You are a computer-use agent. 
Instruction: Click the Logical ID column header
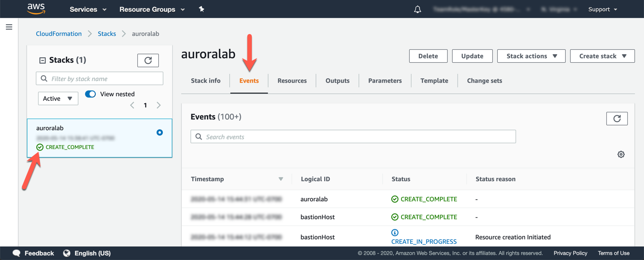[x=315, y=179]
